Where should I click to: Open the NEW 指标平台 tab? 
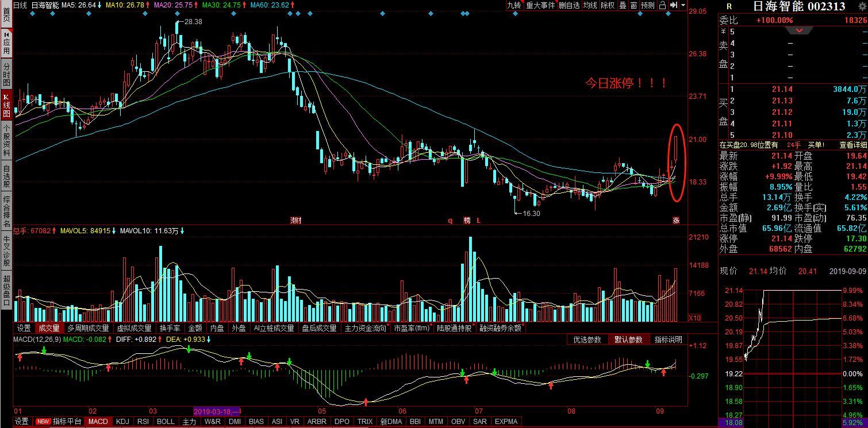coord(59,422)
